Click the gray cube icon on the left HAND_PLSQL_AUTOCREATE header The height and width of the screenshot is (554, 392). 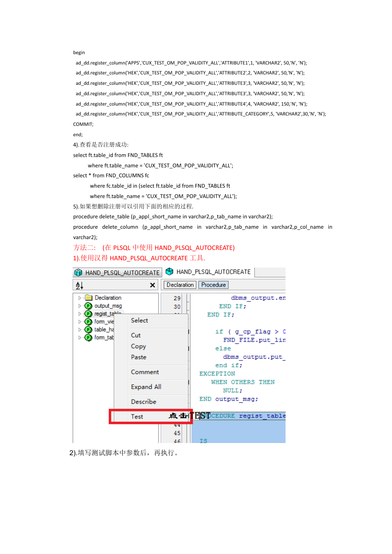pyautogui.click(x=78, y=272)
